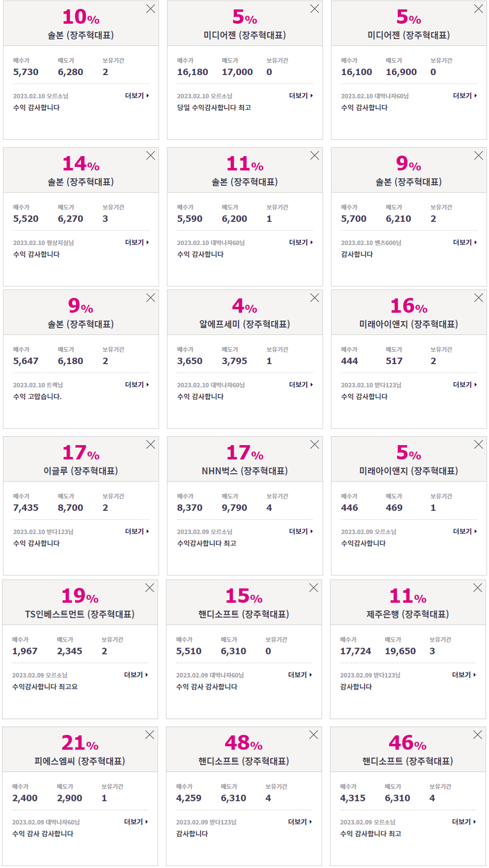Close the 48% 핸디소프트 card
The height and width of the screenshot is (868, 489).
[314, 735]
